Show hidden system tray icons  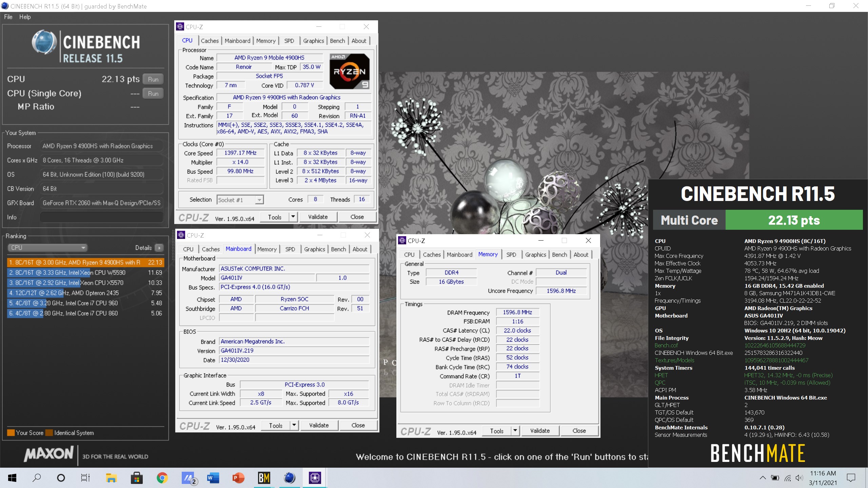pos(763,478)
